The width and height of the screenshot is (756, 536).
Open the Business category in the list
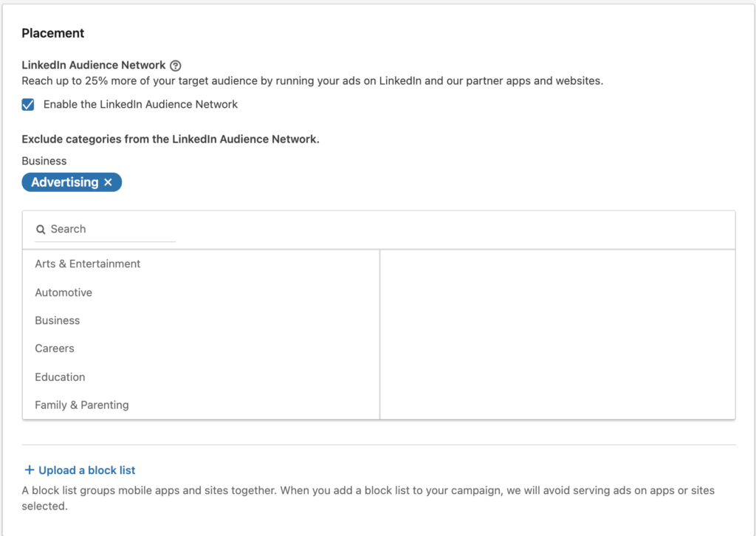coord(201,320)
